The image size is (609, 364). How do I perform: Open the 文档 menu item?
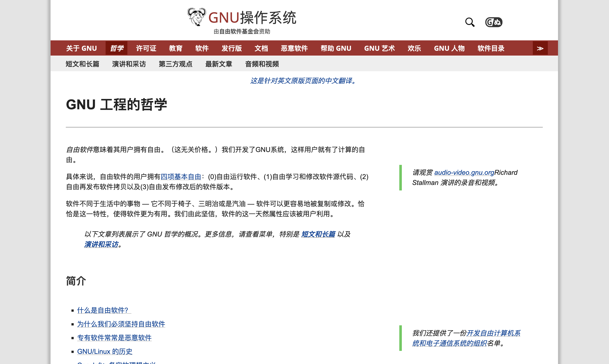(261, 48)
